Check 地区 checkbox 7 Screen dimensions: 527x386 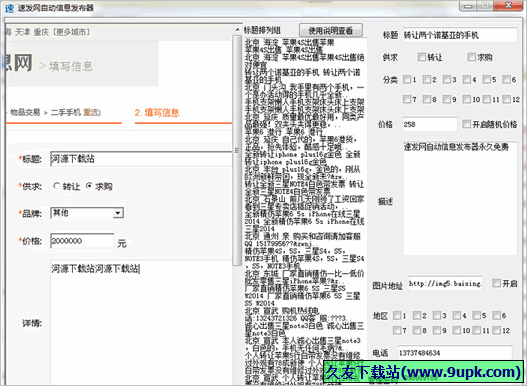tap(397, 330)
